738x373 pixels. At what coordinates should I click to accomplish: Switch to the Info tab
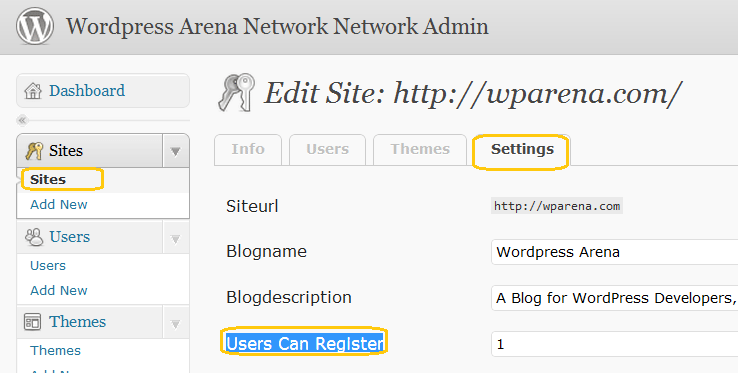248,150
